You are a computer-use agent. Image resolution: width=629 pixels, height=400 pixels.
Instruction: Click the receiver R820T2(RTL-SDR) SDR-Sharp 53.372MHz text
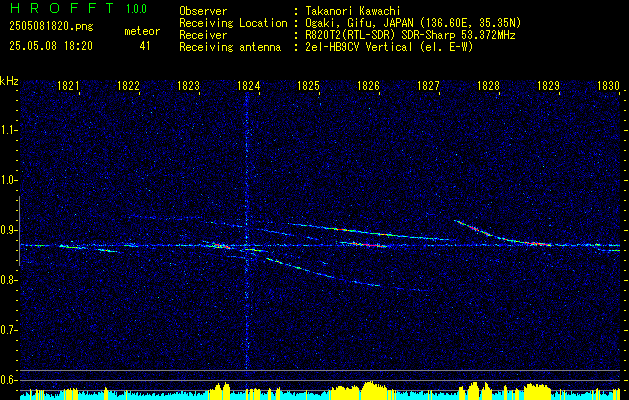coord(410,35)
